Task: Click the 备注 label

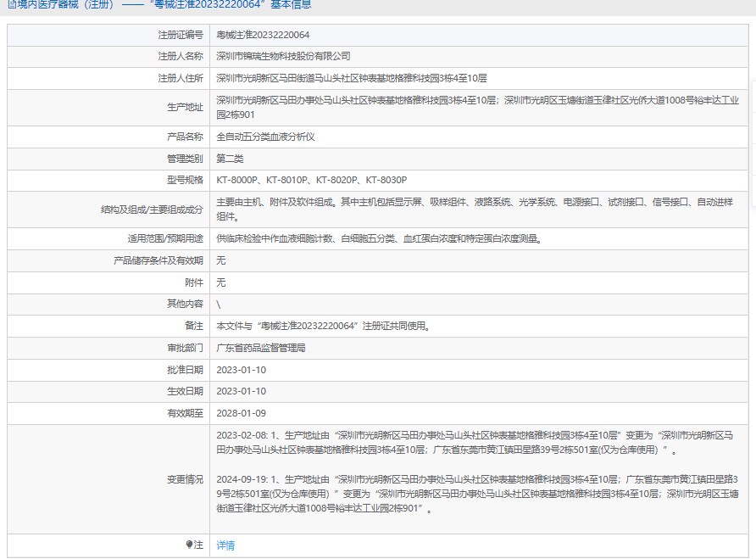Action: pyautogui.click(x=194, y=326)
